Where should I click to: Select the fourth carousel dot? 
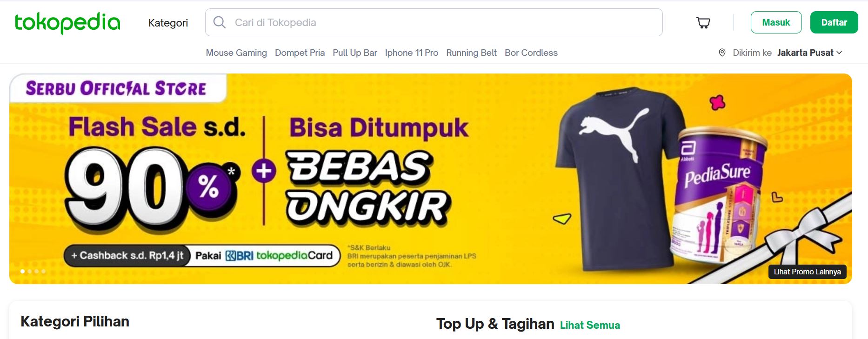pyautogui.click(x=43, y=271)
